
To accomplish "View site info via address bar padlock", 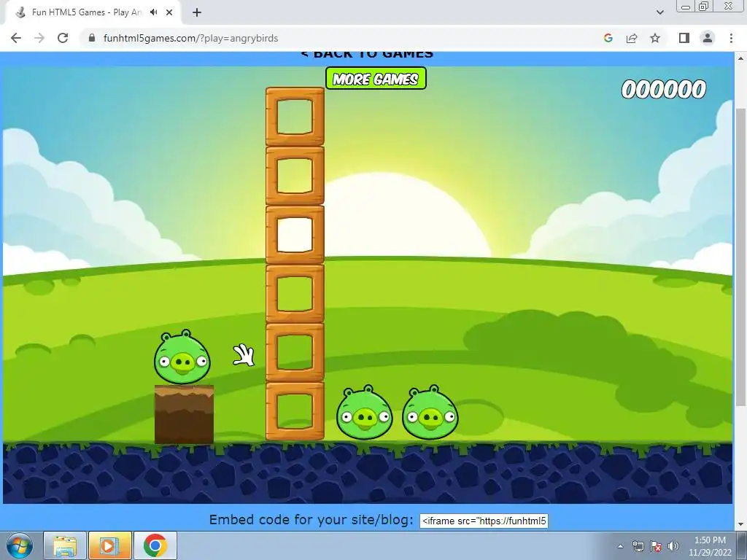I will point(92,38).
